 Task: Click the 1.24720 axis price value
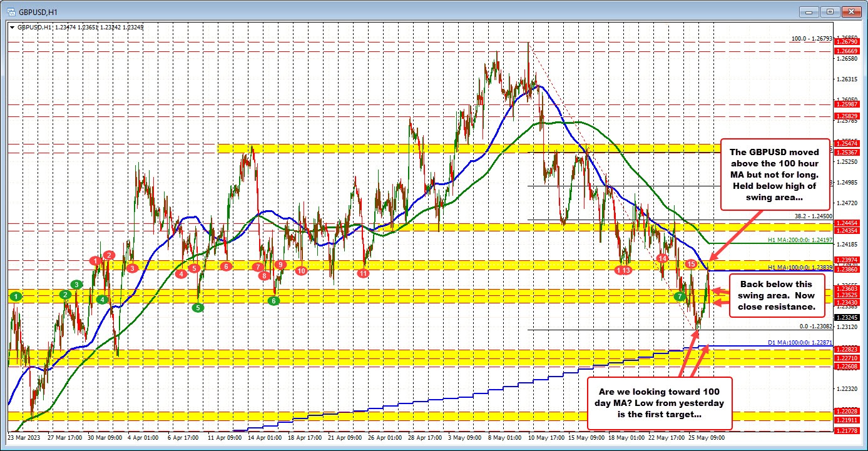point(847,203)
